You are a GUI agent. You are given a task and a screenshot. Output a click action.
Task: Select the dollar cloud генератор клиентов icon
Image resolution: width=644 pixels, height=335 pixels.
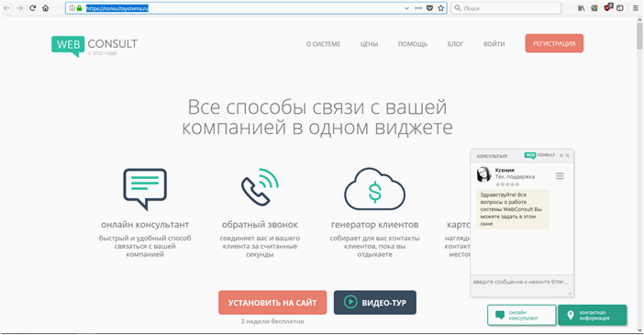pyautogui.click(x=374, y=189)
